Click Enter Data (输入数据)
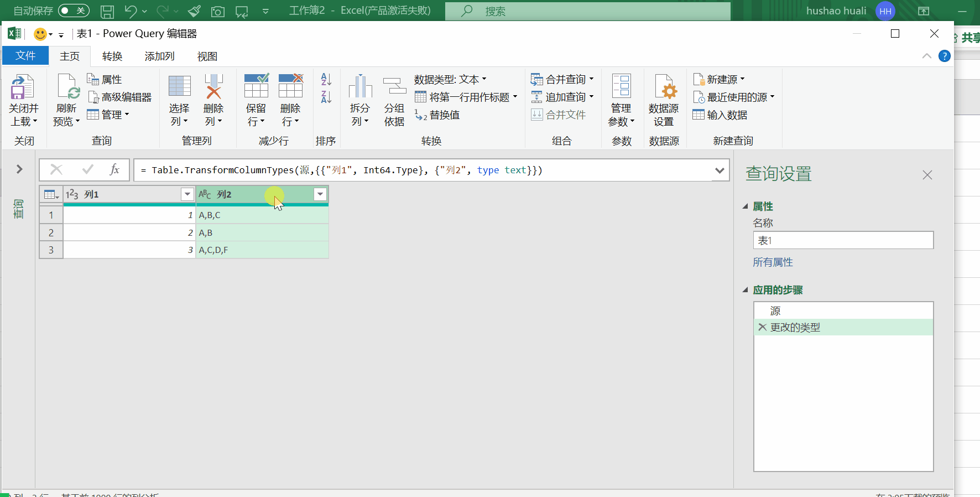 coord(720,115)
